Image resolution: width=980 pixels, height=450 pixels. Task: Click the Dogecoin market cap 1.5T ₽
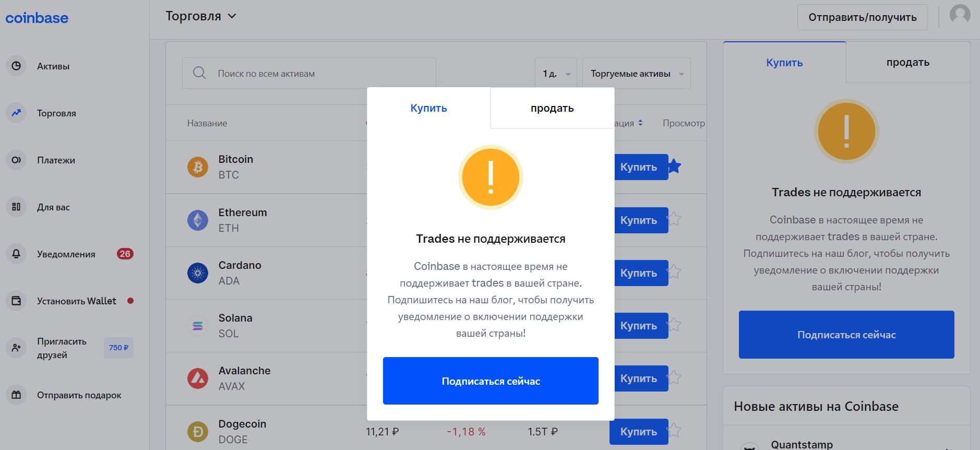(x=543, y=432)
